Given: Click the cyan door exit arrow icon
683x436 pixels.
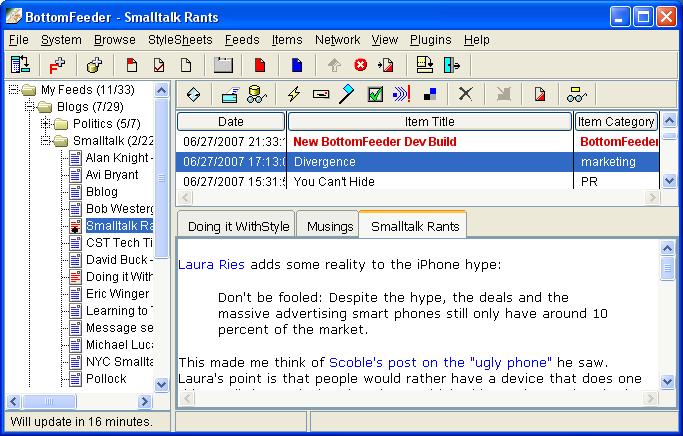Looking at the screenshot, I should [452, 65].
